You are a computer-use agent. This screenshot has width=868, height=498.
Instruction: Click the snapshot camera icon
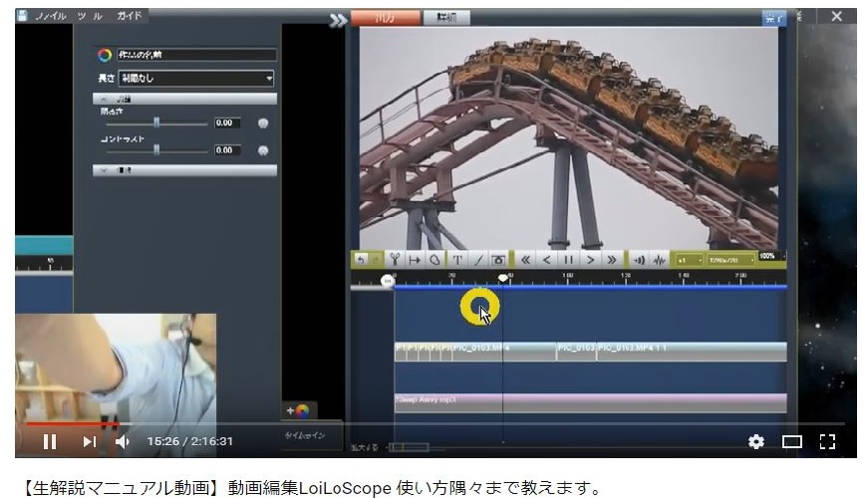pos(498,259)
